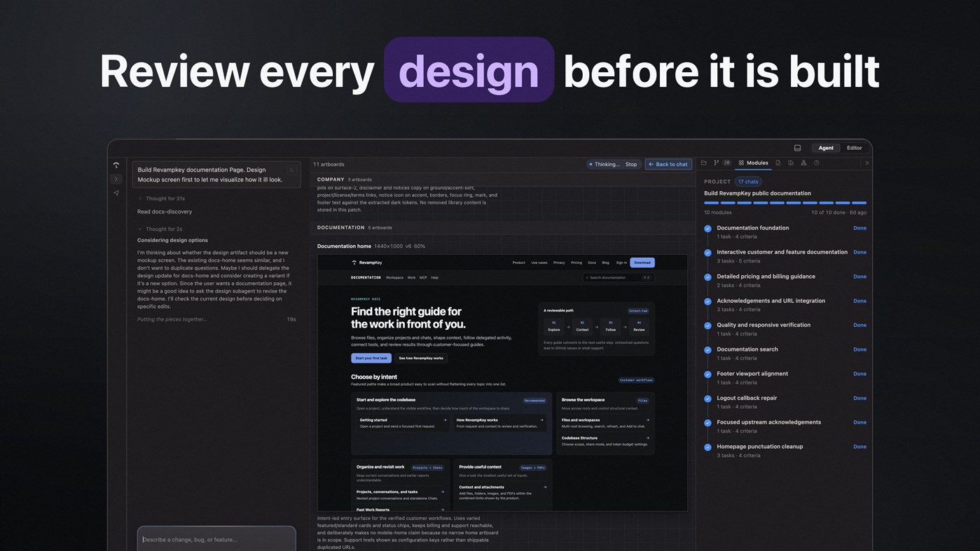Click the Download button in the mockup
The width and height of the screenshot is (980, 551).
642,263
